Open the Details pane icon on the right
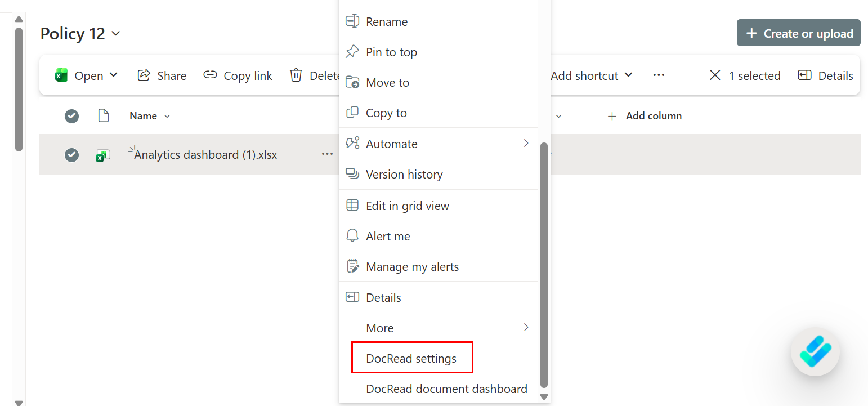 point(805,75)
